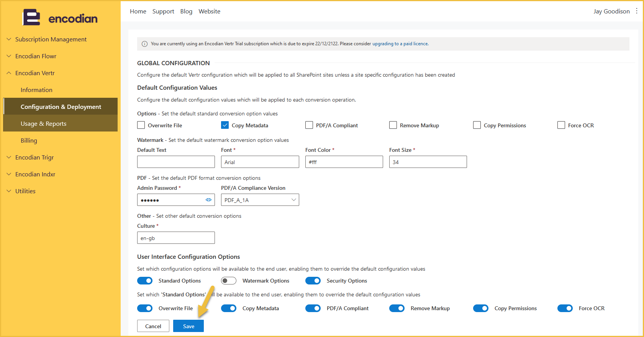Open the Billing page
644x337 pixels.
pos(61,140)
